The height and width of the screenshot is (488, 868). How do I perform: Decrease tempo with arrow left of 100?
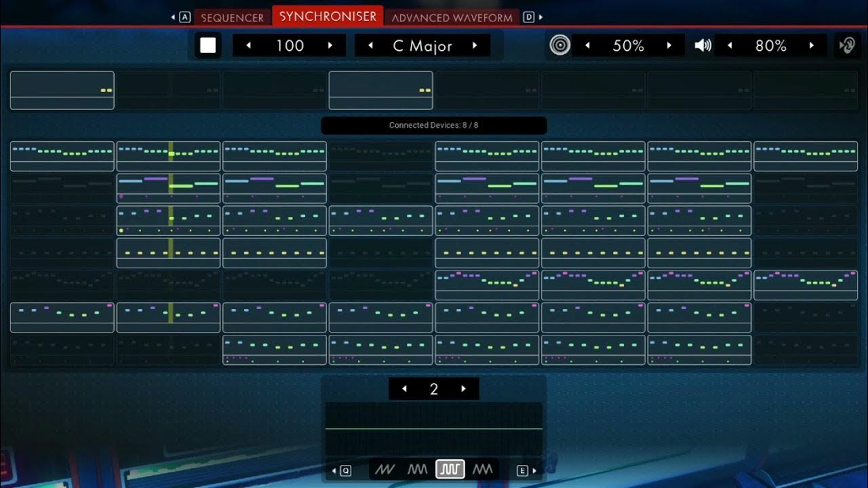coord(249,45)
